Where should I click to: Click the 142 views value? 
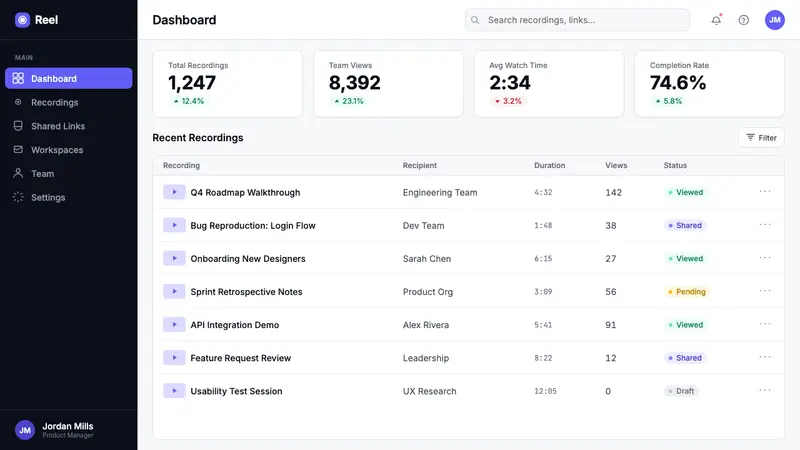coord(613,192)
